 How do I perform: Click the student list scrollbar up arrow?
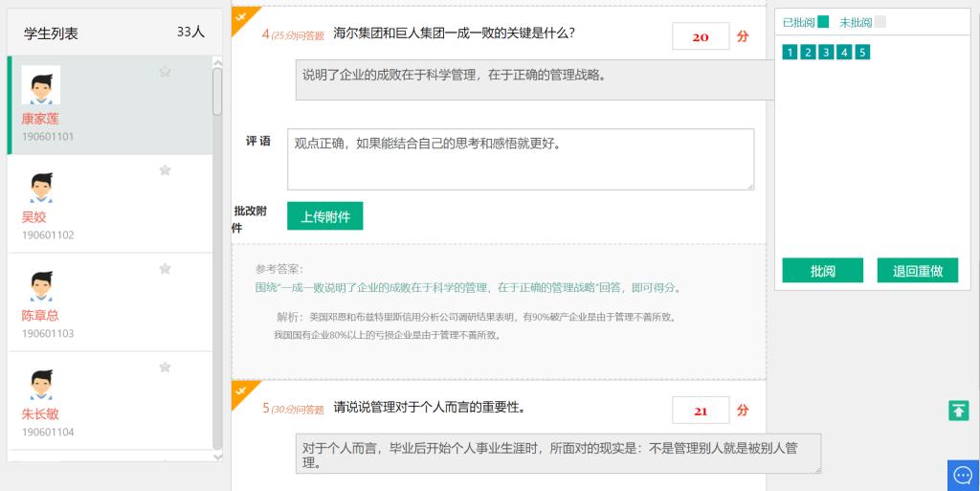tap(217, 62)
